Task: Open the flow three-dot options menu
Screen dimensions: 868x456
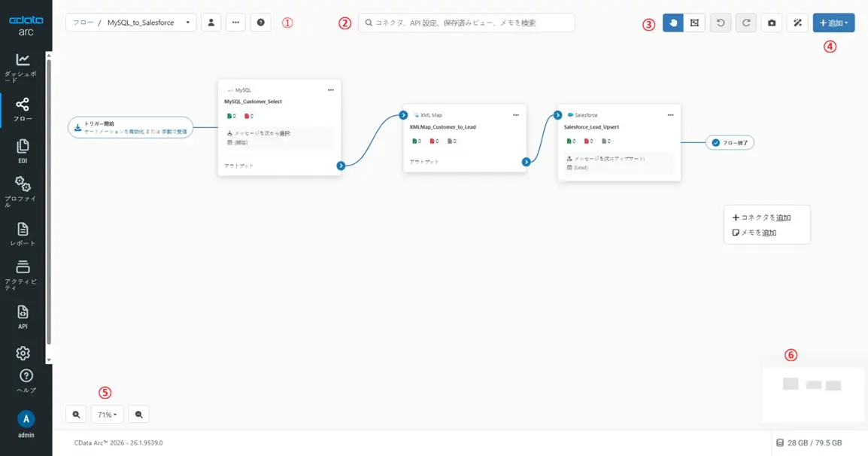Action: 236,23
